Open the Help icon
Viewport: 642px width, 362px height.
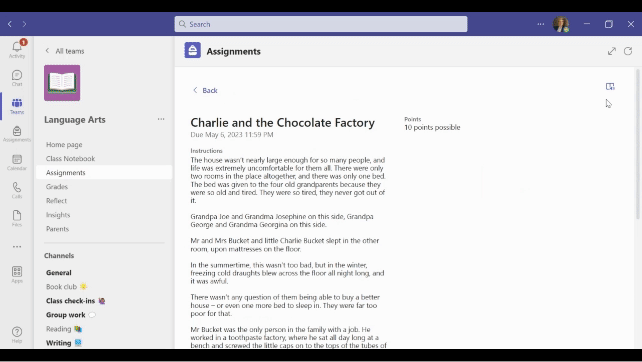coord(17,335)
